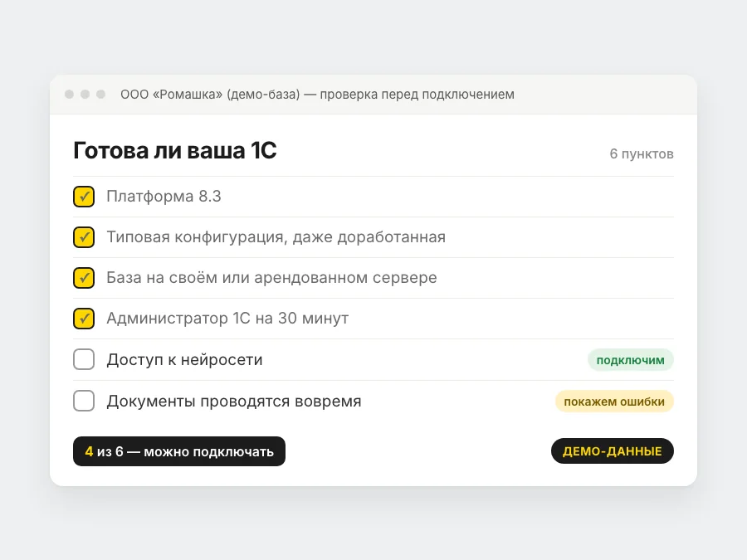Click Администратор 1С на 30 минут text
The height and width of the screenshot is (560, 747).
227,318
